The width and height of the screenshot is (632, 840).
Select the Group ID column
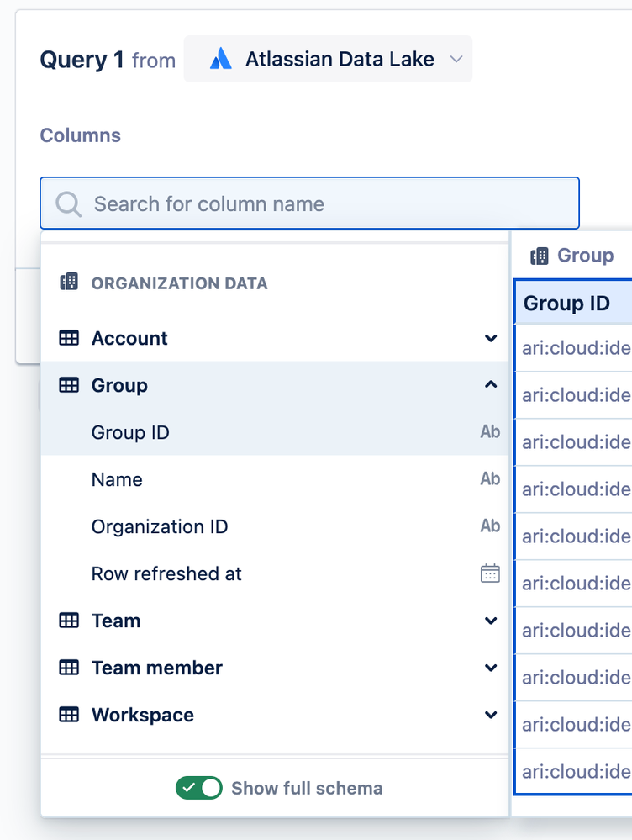click(x=131, y=432)
